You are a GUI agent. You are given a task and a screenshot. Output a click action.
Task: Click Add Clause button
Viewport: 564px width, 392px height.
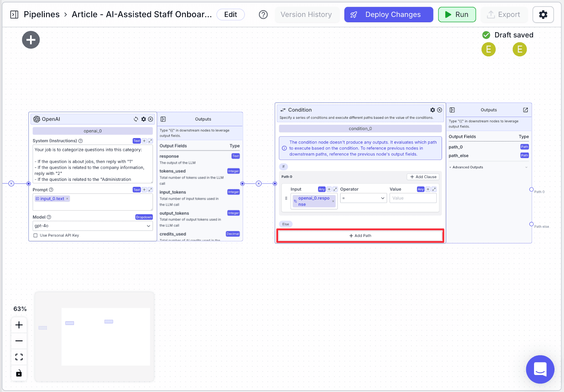[x=423, y=177]
